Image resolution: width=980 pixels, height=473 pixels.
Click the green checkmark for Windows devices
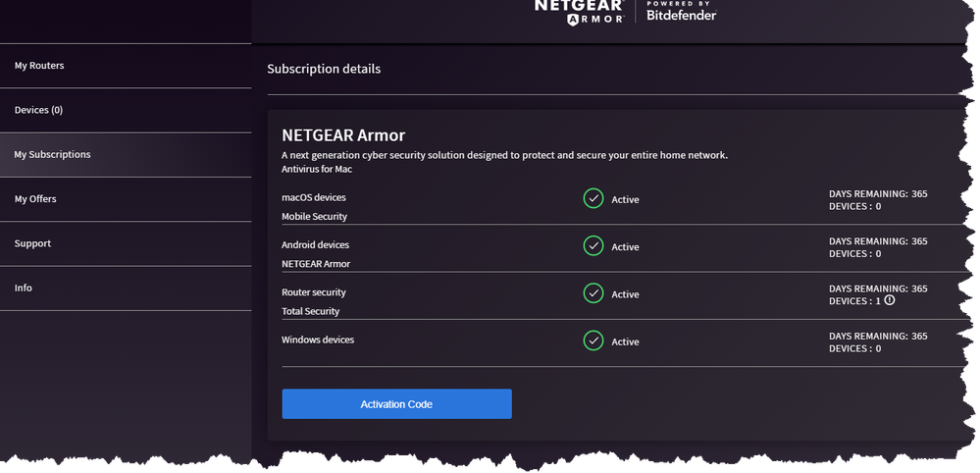(593, 341)
